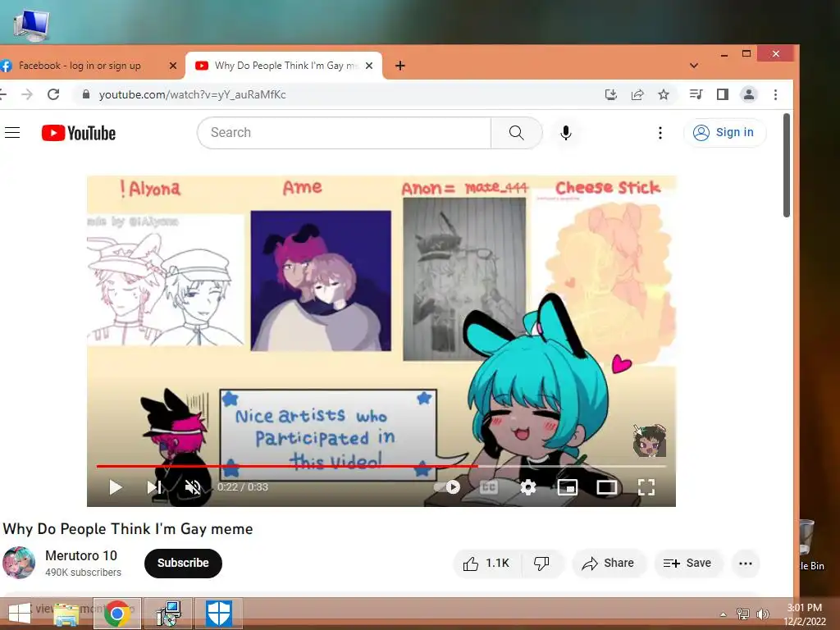Dislike the video
Image resolution: width=840 pixels, height=630 pixels.
tap(541, 563)
